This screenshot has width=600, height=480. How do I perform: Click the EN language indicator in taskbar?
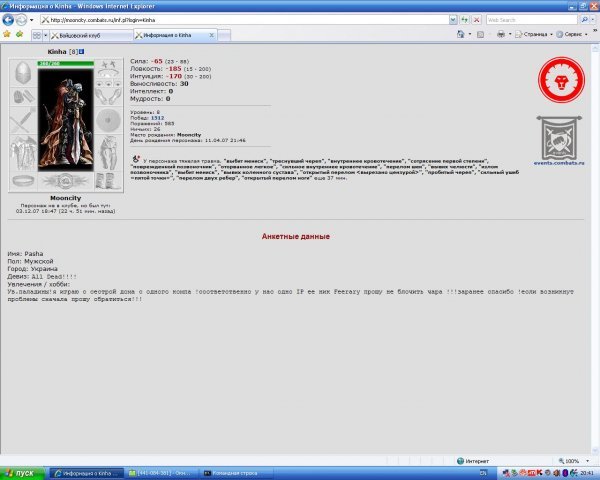(x=483, y=473)
